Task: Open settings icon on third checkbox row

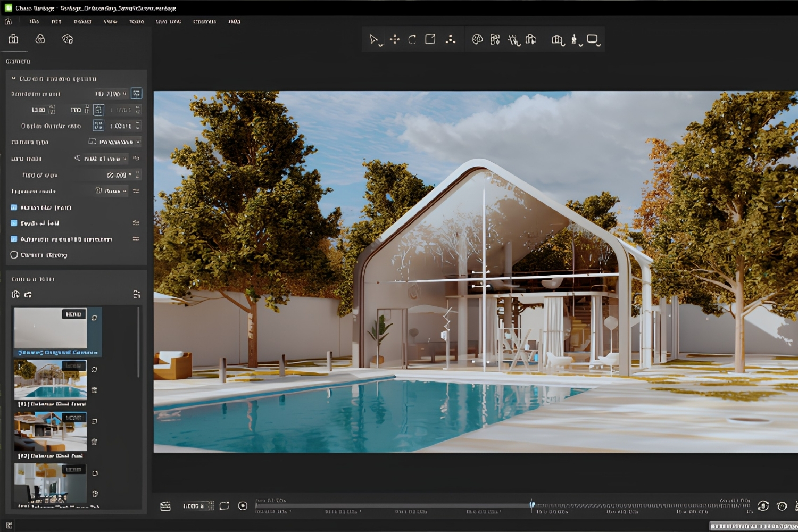Action: 136,239
